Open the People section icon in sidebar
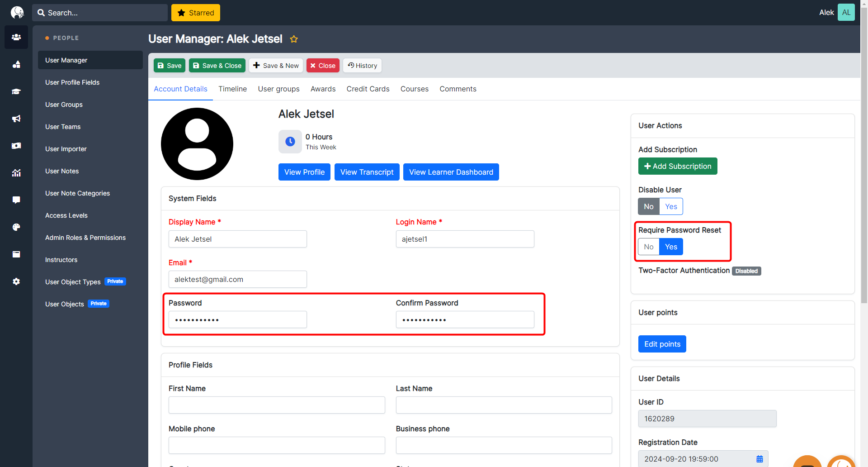Screen dimensions: 868x467 (x=16, y=37)
